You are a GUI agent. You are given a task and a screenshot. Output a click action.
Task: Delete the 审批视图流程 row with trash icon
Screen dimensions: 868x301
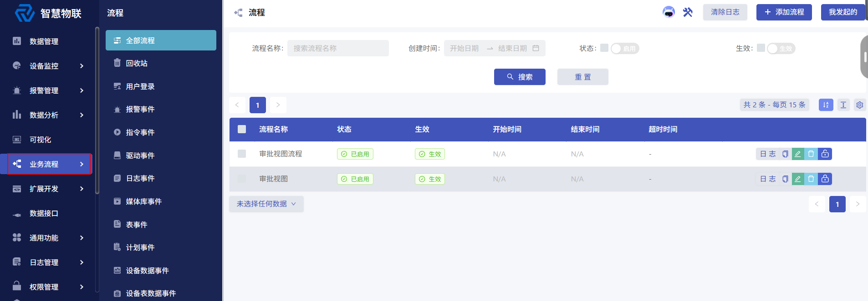tap(811, 154)
